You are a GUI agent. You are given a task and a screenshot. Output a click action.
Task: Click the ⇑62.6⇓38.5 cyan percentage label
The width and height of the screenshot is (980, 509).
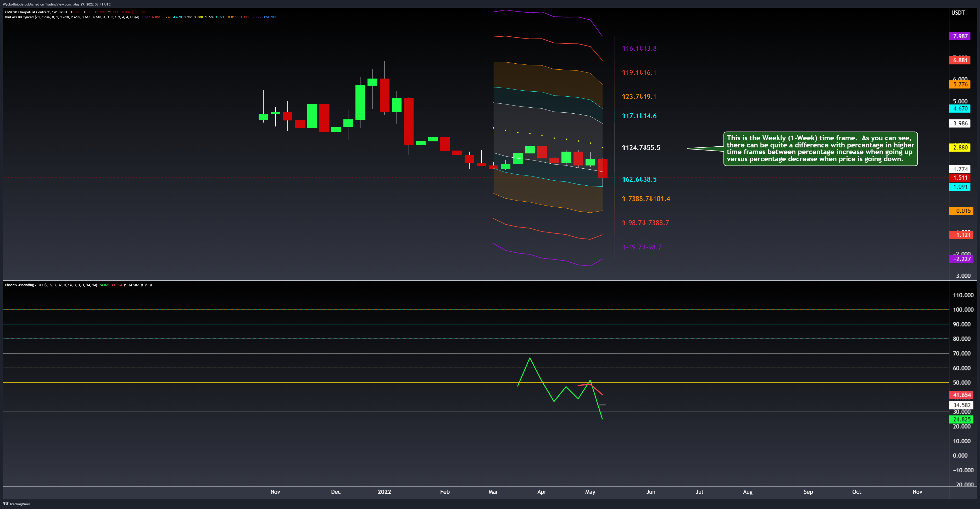639,179
